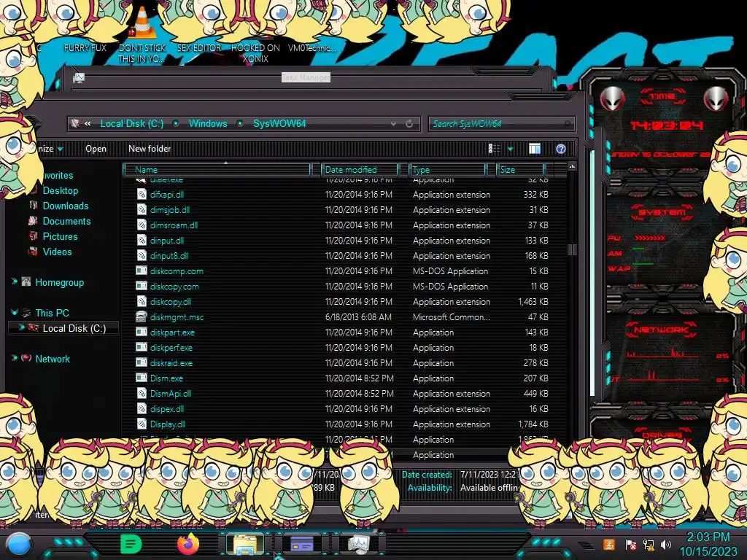Click the breadcrumb overflow chevrons
Screen dimensions: 747x560
88,123
